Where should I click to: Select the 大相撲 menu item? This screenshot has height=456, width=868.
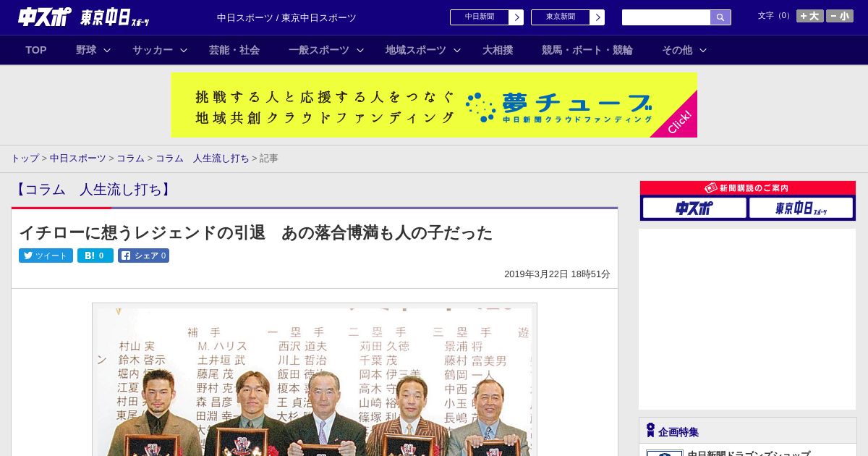tap(498, 50)
